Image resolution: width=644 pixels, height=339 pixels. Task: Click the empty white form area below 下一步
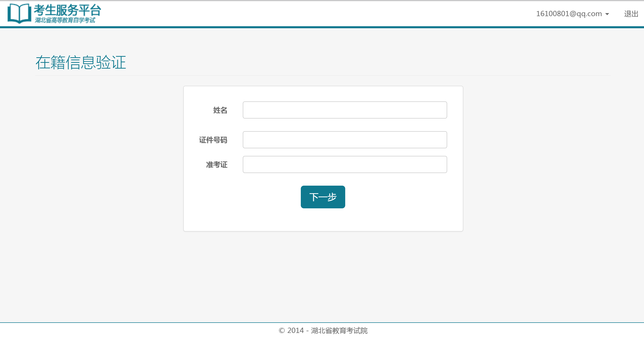(323, 220)
